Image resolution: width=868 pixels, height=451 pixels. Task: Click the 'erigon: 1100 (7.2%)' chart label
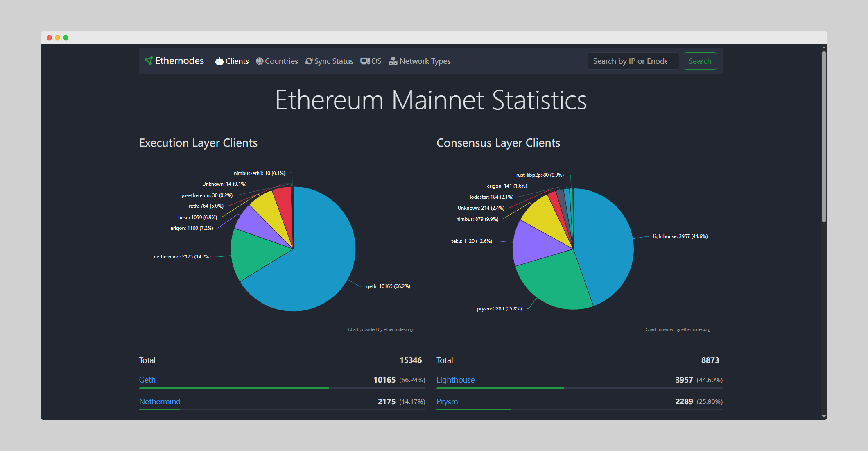point(192,228)
